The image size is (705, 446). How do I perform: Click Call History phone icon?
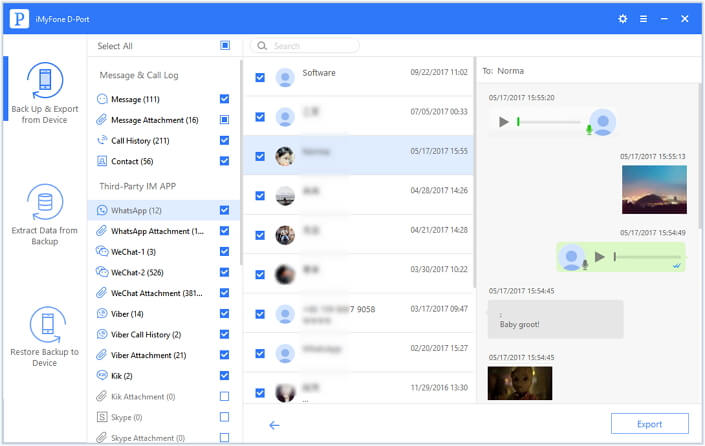click(102, 140)
